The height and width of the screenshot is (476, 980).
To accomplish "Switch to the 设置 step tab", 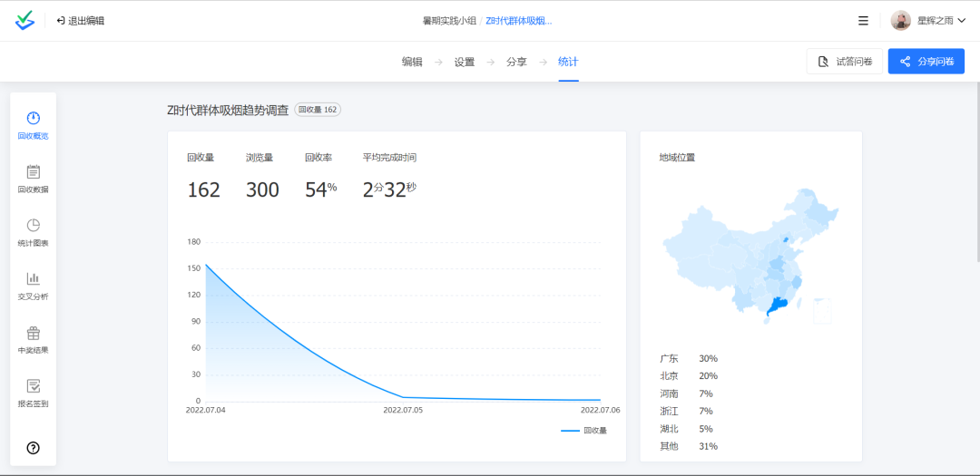I will (x=465, y=62).
